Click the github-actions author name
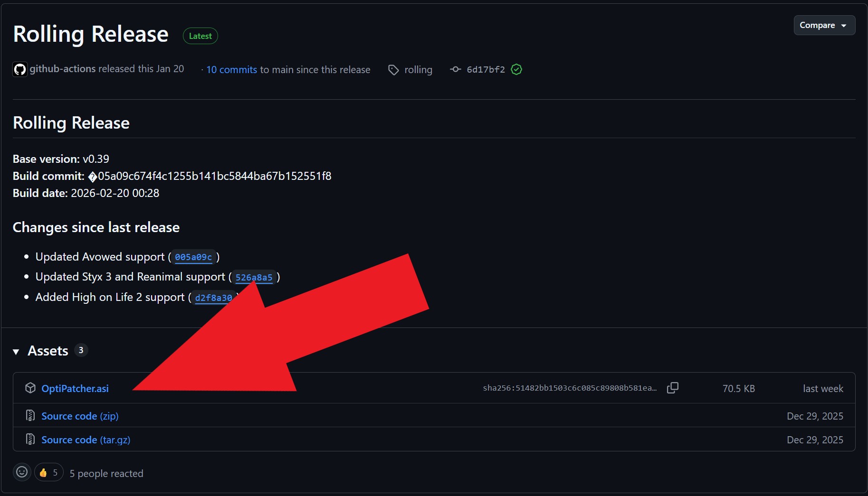The height and width of the screenshot is (496, 868). tap(63, 69)
